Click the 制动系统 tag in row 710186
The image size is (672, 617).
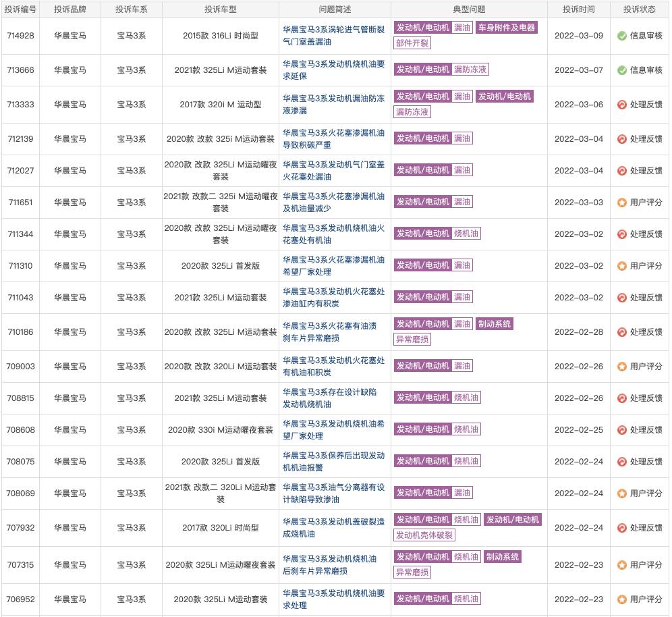coord(494,324)
